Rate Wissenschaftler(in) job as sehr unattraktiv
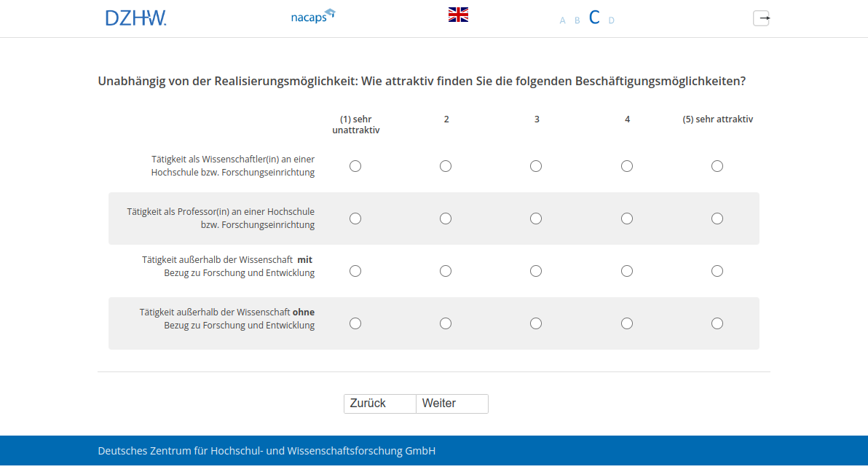 [x=355, y=166]
